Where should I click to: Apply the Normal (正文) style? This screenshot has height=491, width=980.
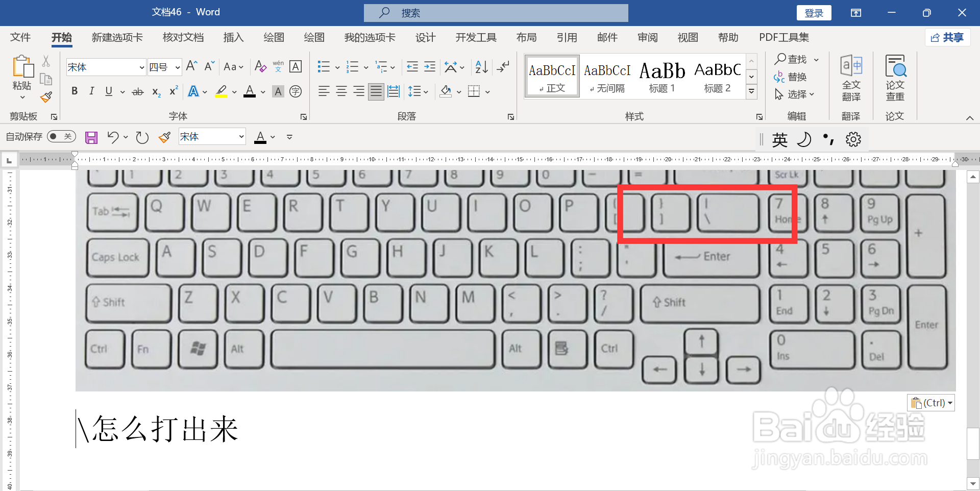point(552,77)
